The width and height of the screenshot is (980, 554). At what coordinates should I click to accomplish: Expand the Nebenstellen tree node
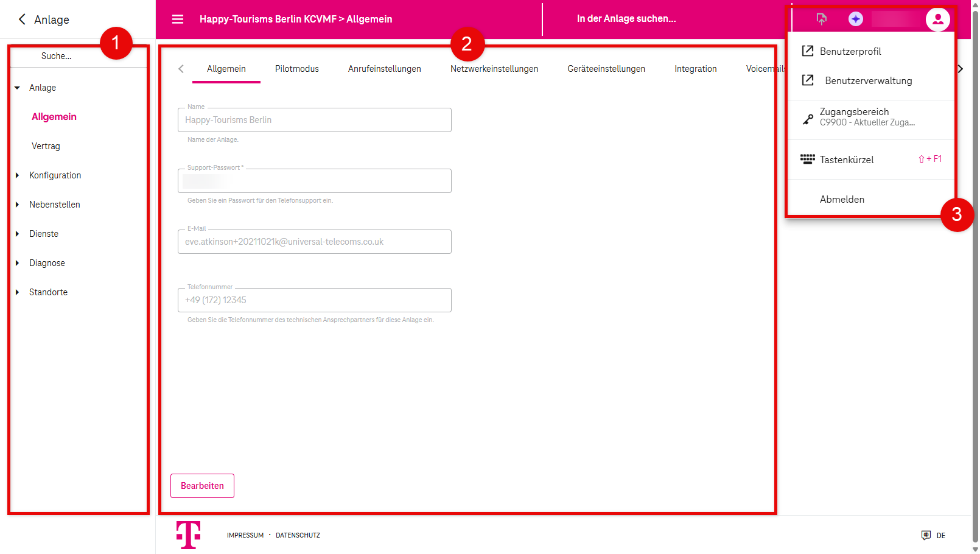click(18, 205)
